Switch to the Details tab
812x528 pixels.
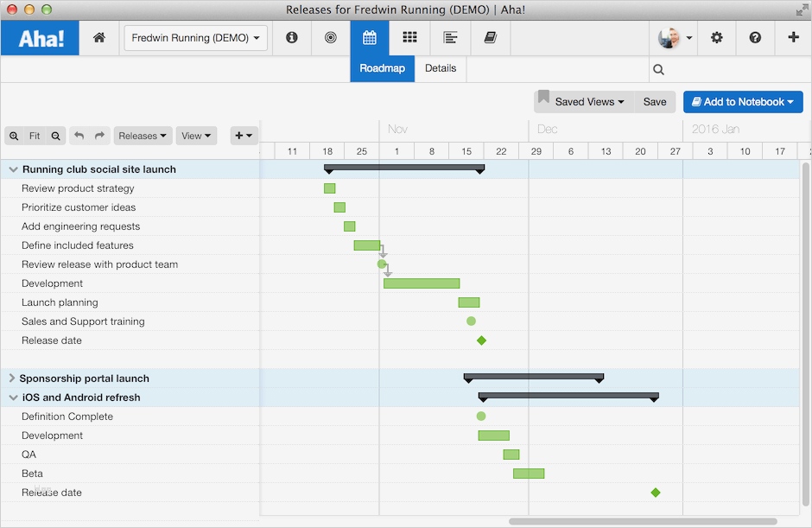[x=441, y=68]
